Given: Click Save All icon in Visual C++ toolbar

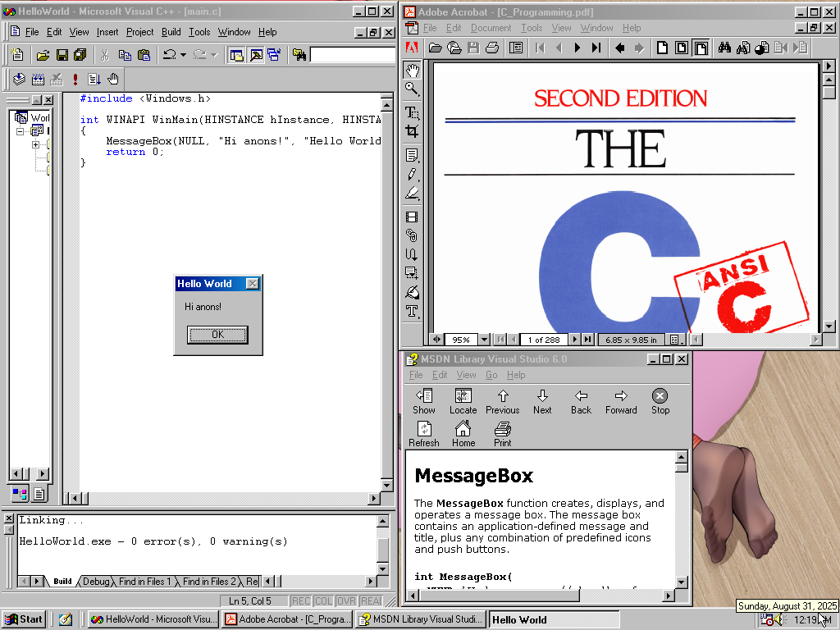Looking at the screenshot, I should coord(80,55).
